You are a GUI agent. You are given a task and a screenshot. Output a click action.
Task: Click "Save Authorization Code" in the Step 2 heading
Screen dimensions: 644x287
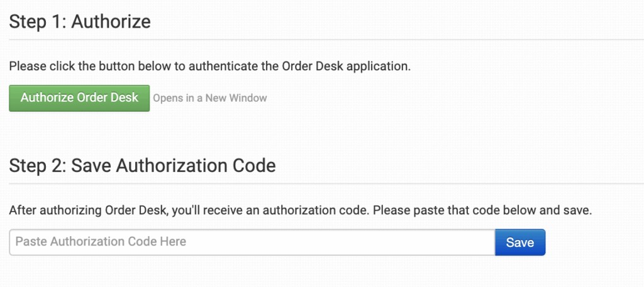(174, 166)
